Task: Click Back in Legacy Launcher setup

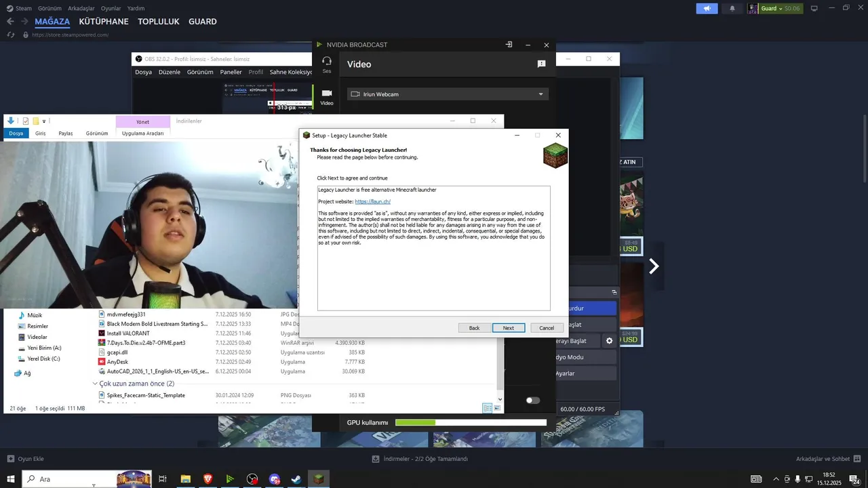Action: pyautogui.click(x=474, y=327)
